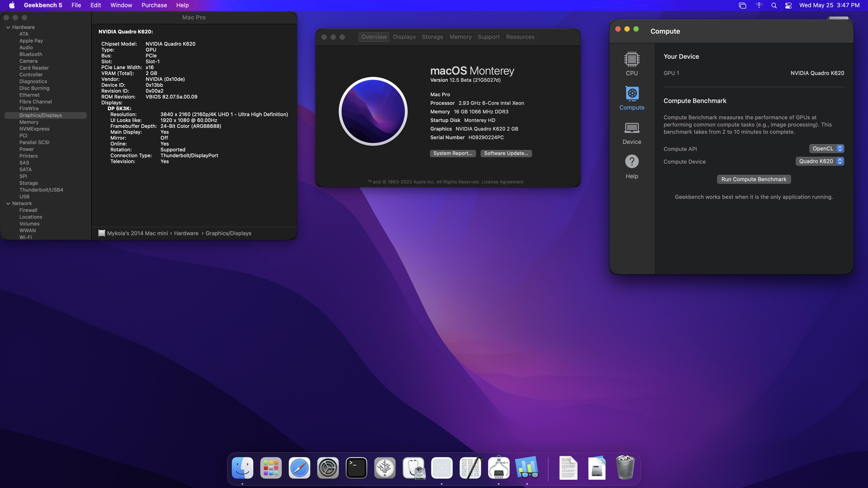Select Power in the hardware list

pyautogui.click(x=26, y=149)
